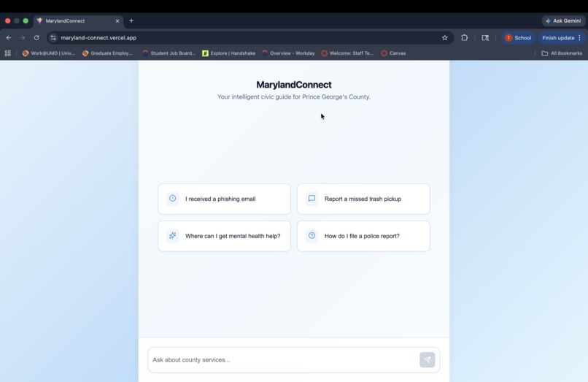Screen dimensions: 588x382
Task: Click the Ask Gemini button
Action: point(563,20)
